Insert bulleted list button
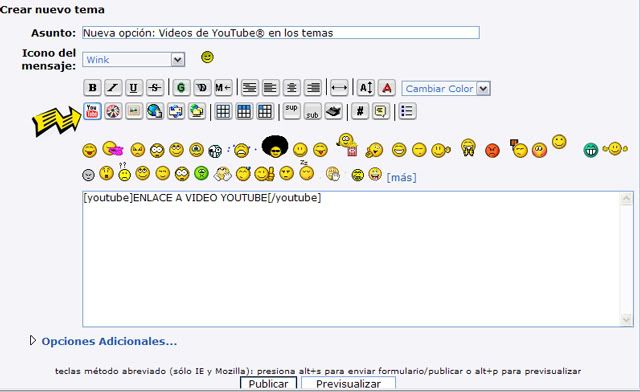 (407, 111)
